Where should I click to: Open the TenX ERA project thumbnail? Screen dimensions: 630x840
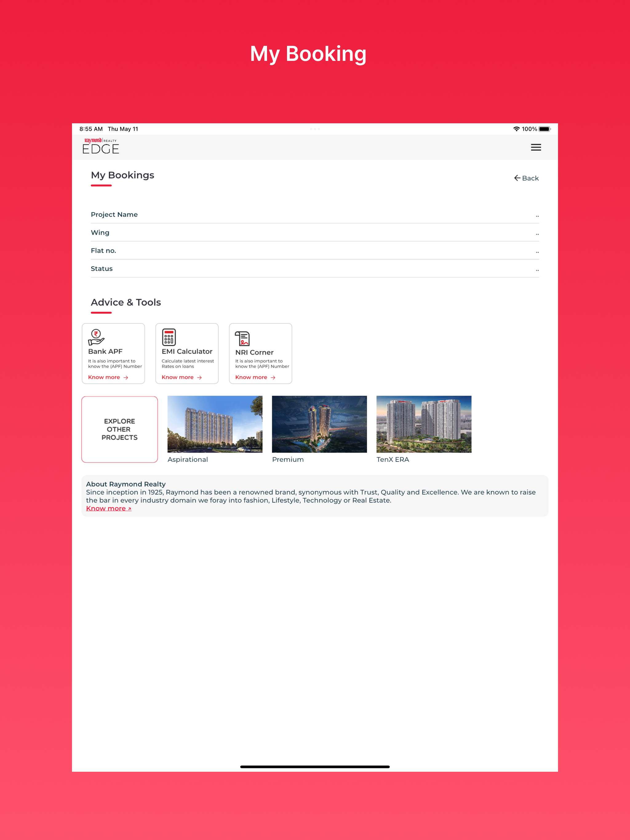pyautogui.click(x=424, y=424)
